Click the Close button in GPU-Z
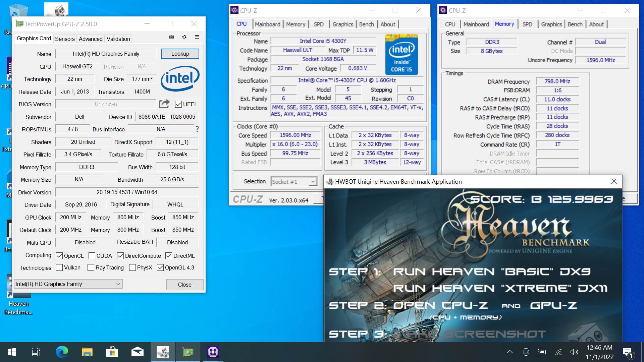 tap(185, 285)
